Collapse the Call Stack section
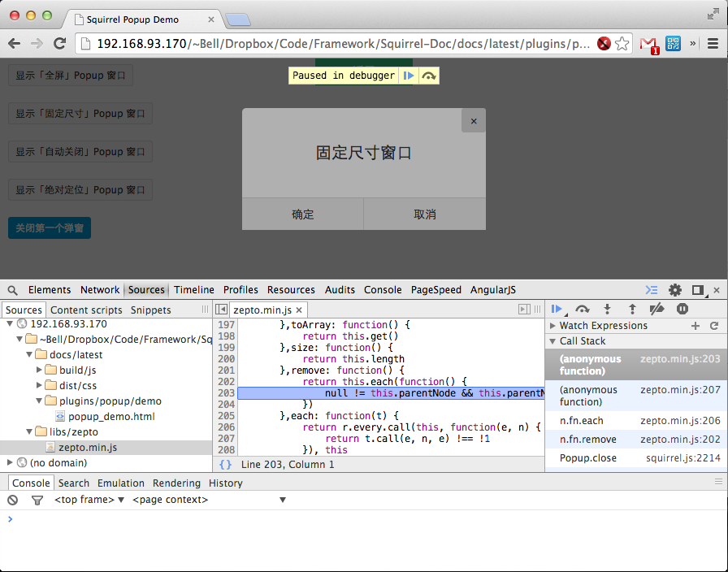 pos(552,340)
